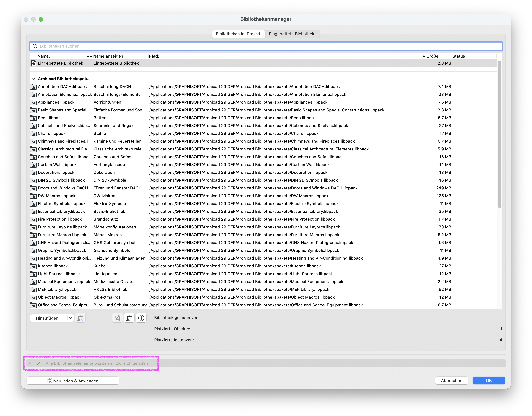Click the reload library cloud icon
This screenshot has width=532, height=416.
129,318
